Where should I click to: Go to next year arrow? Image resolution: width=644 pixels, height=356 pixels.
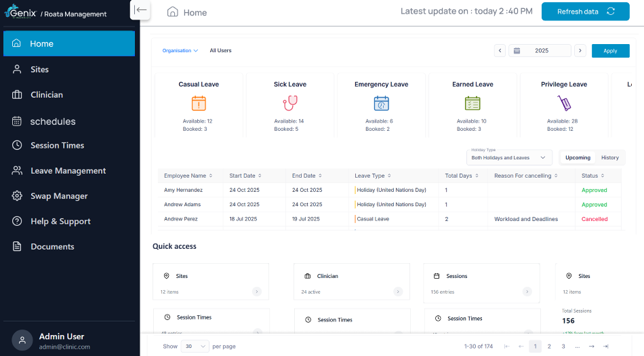point(580,50)
